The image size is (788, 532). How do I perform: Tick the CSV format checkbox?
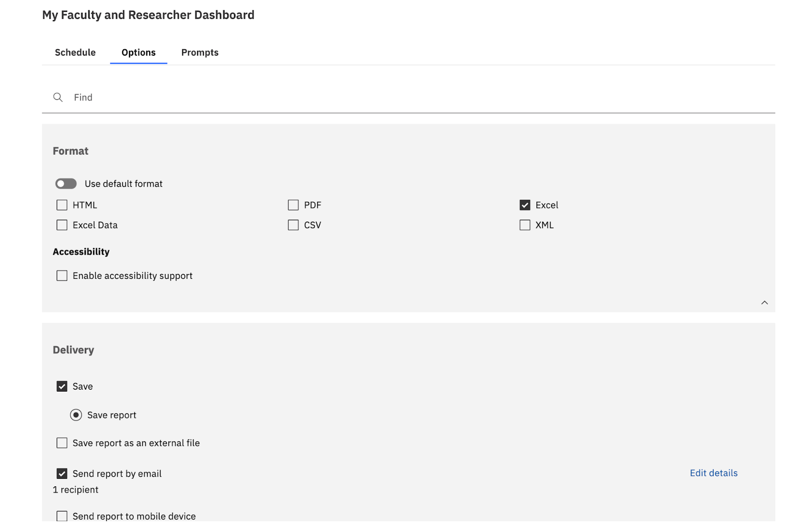(x=294, y=225)
